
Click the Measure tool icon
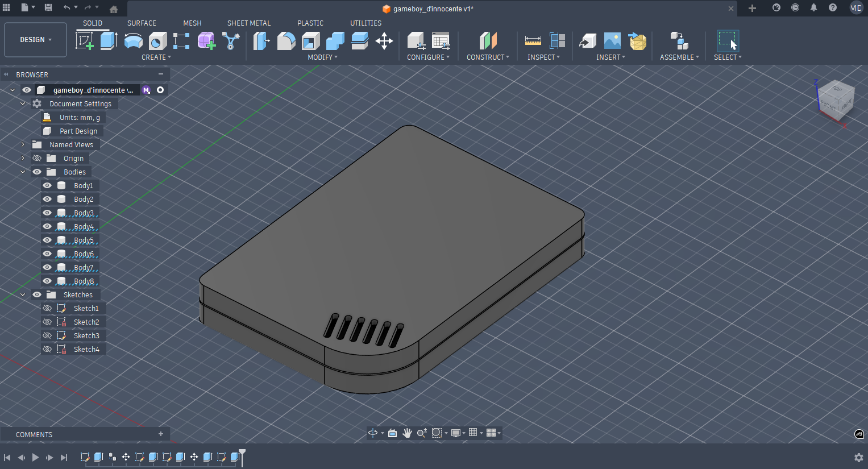click(533, 41)
